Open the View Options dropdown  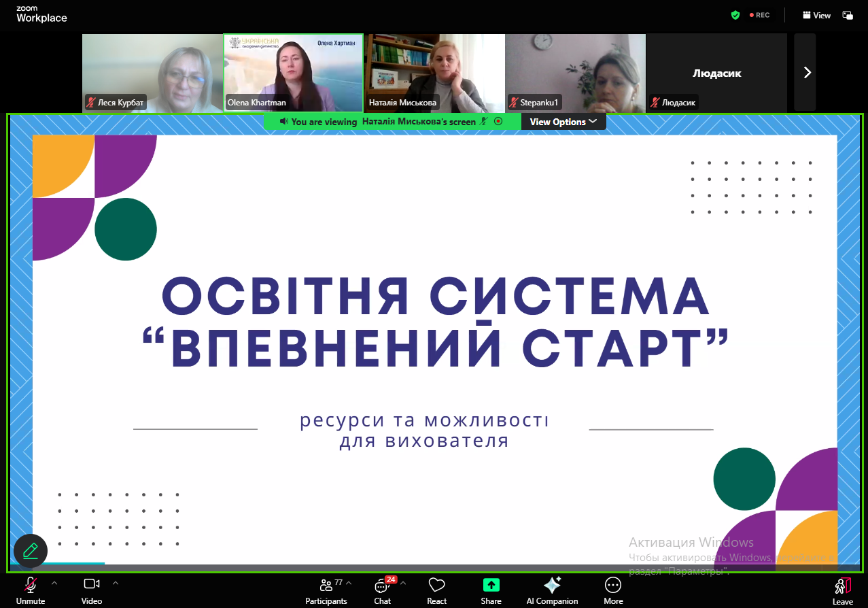[563, 122]
